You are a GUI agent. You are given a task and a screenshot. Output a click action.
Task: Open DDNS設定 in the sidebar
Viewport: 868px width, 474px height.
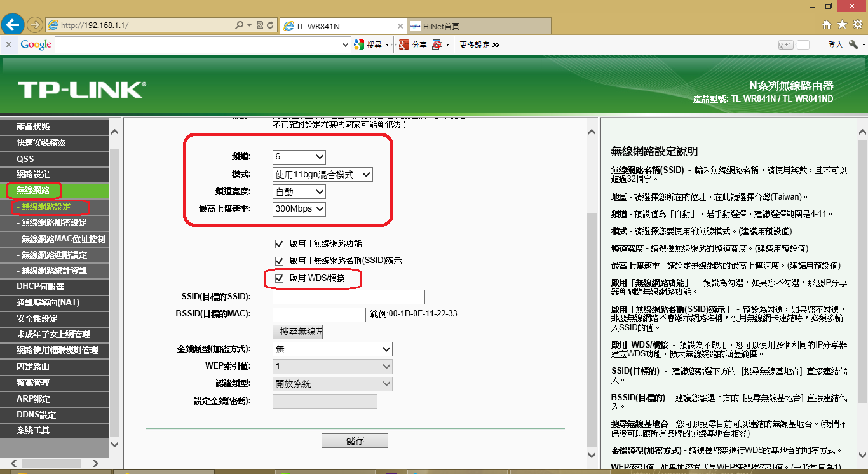coord(55,415)
